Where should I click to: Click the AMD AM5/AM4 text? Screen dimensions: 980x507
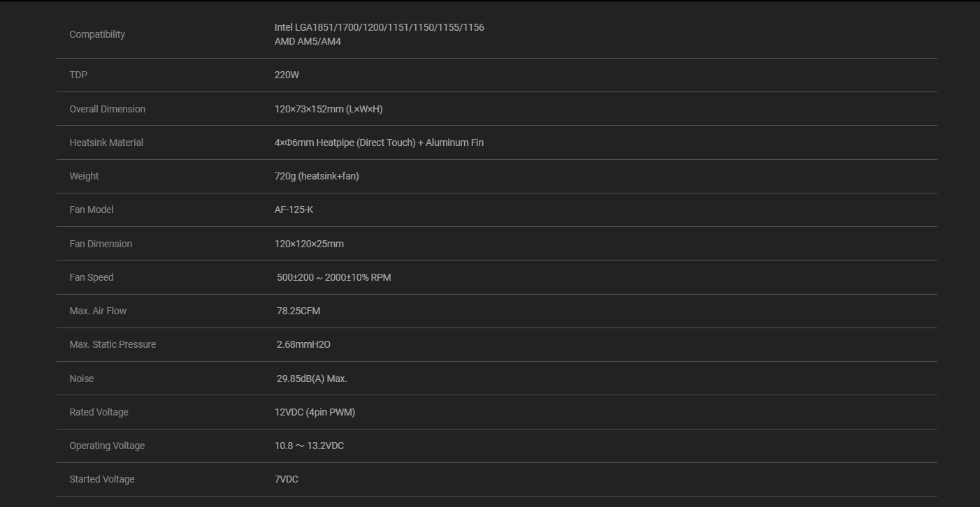pyautogui.click(x=308, y=41)
